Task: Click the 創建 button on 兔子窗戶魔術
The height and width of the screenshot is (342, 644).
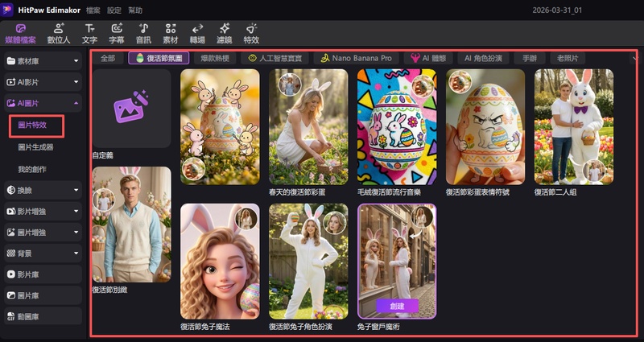Action: click(x=397, y=306)
